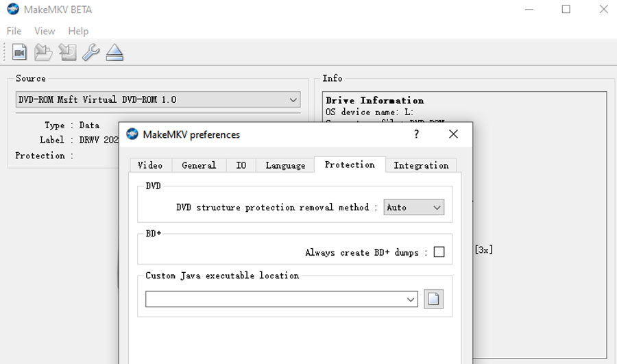Switch to the Video tab

click(x=150, y=165)
